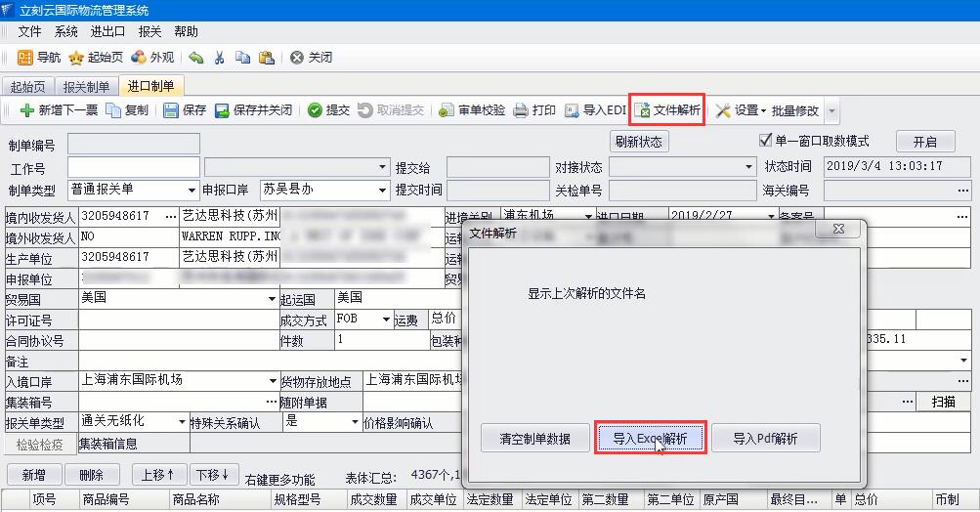
Task: Click 新增下一票 in the toolbar
Action: [x=27, y=110]
